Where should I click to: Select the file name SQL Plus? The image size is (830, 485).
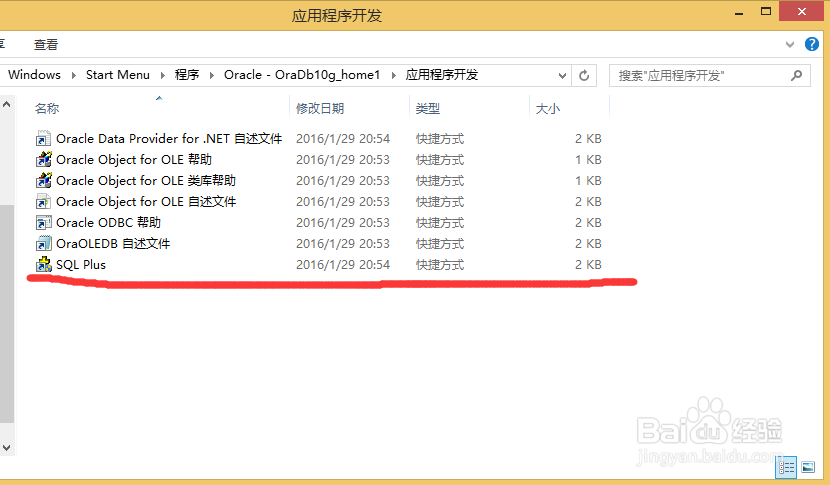[x=81, y=265]
